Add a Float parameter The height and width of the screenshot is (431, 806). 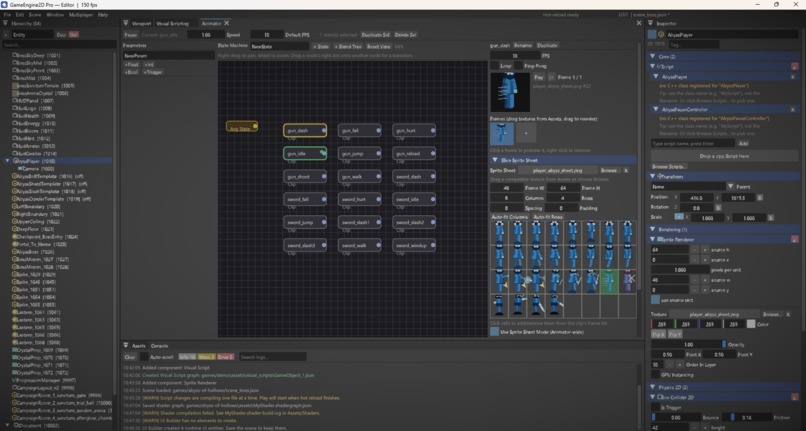[x=132, y=65]
